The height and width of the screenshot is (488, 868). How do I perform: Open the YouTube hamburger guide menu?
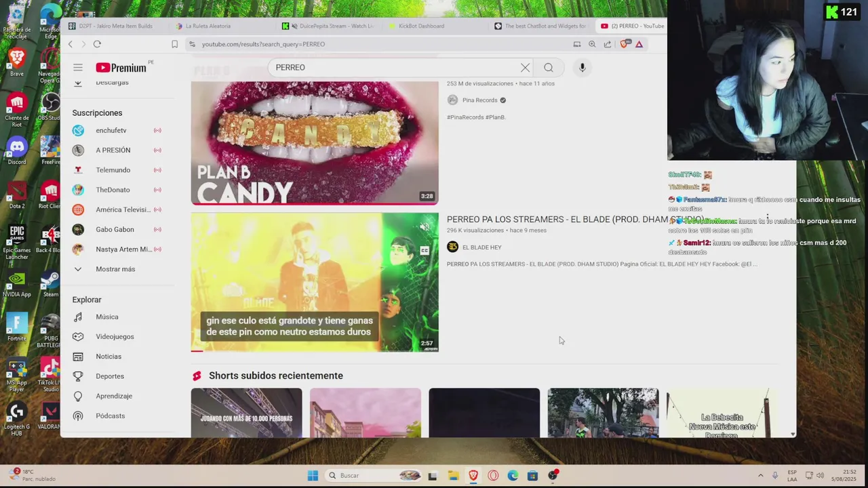78,67
